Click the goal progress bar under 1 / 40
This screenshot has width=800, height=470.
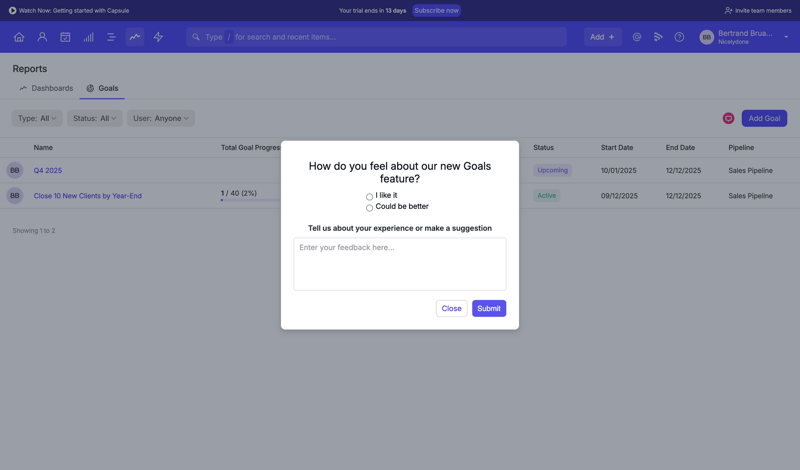[251, 200]
